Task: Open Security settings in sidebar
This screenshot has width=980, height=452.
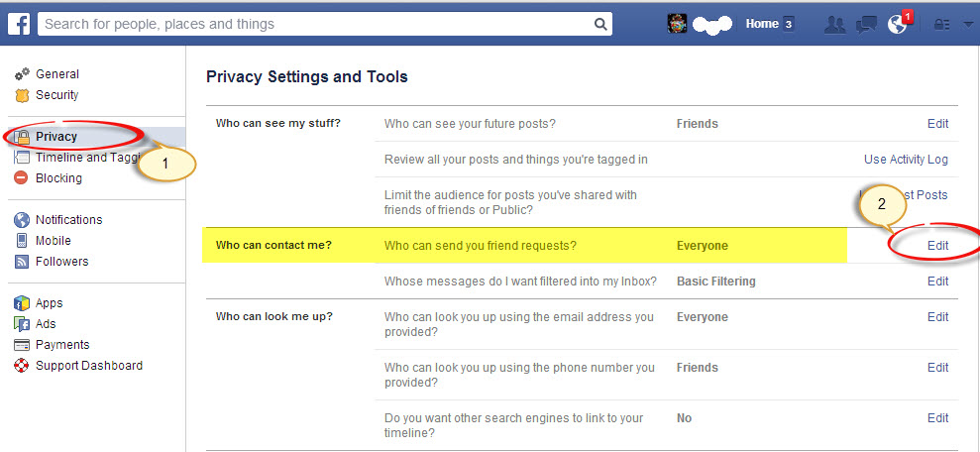Action: click(56, 95)
